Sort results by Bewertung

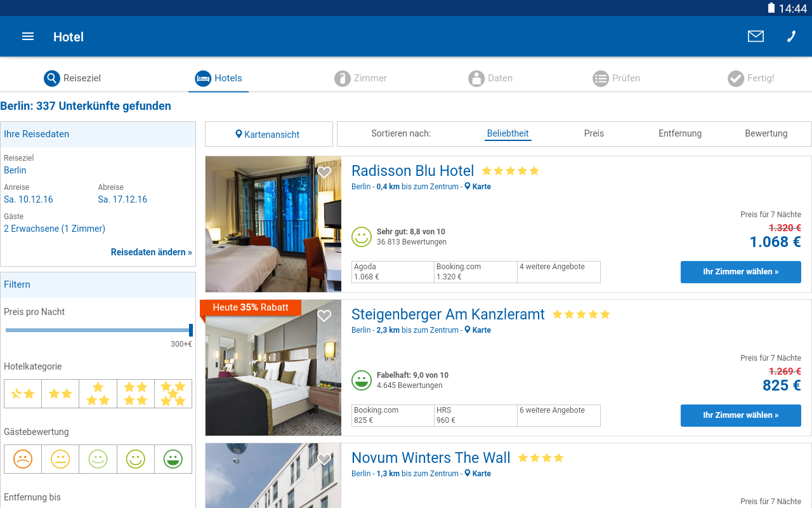(x=766, y=133)
